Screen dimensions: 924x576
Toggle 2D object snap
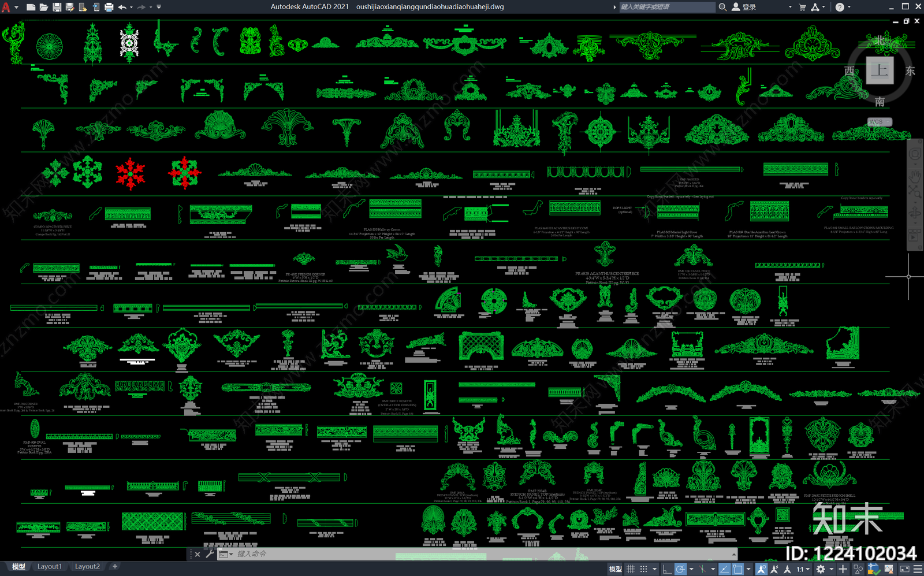737,569
